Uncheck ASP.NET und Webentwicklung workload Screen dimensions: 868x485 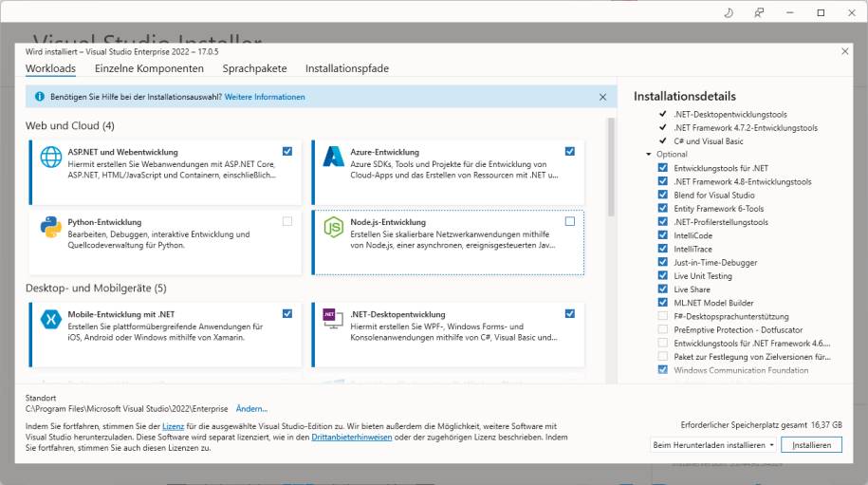(x=287, y=151)
